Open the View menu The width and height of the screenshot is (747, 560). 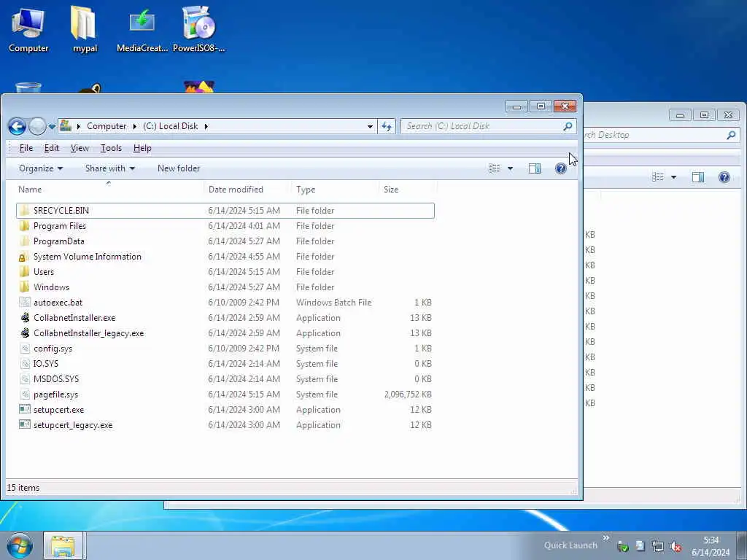[80, 148]
